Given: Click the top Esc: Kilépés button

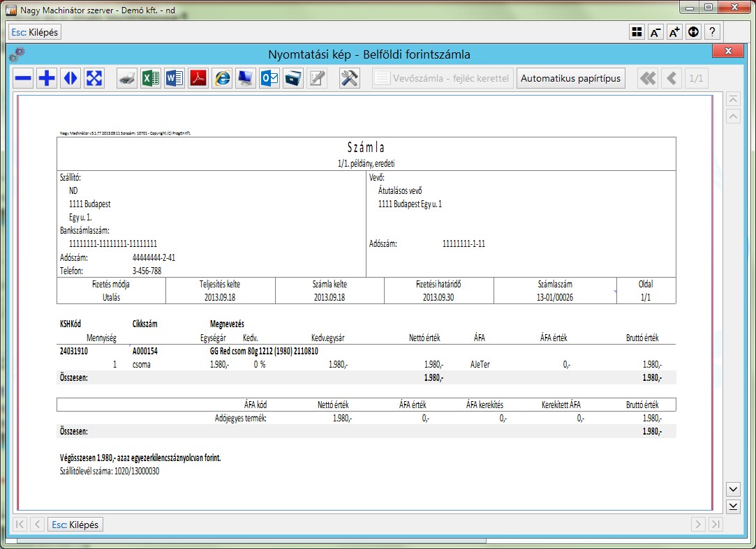Looking at the screenshot, I should point(36,32).
